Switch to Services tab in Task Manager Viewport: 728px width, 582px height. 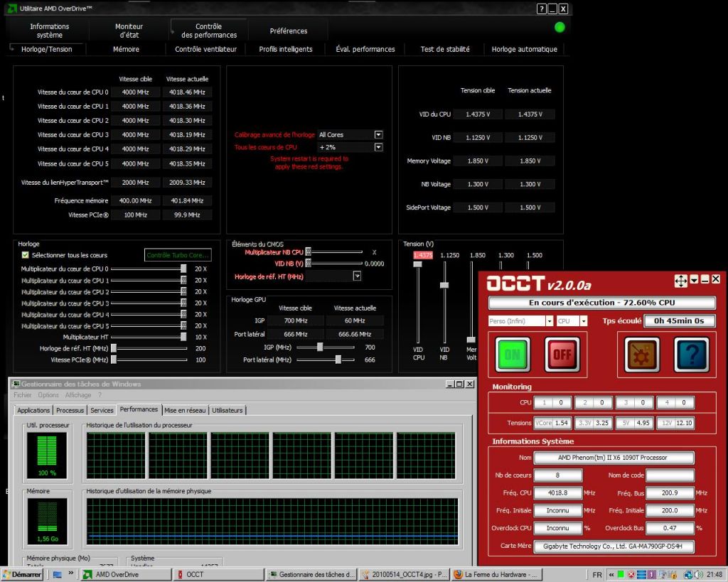tap(102, 410)
